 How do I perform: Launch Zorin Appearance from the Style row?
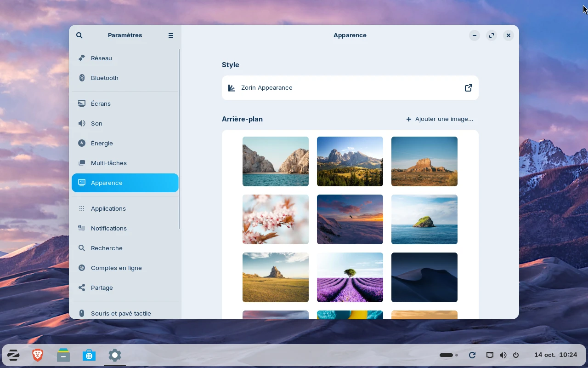coord(350,88)
